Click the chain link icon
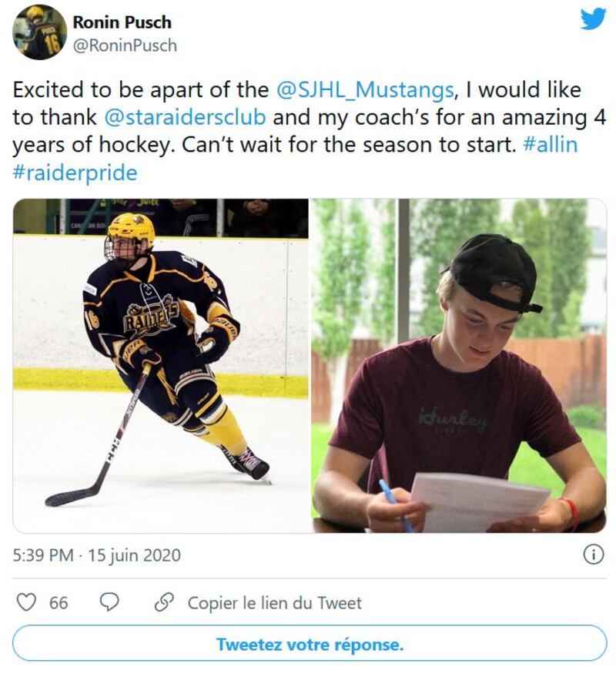The width and height of the screenshot is (616, 677). pos(162,602)
